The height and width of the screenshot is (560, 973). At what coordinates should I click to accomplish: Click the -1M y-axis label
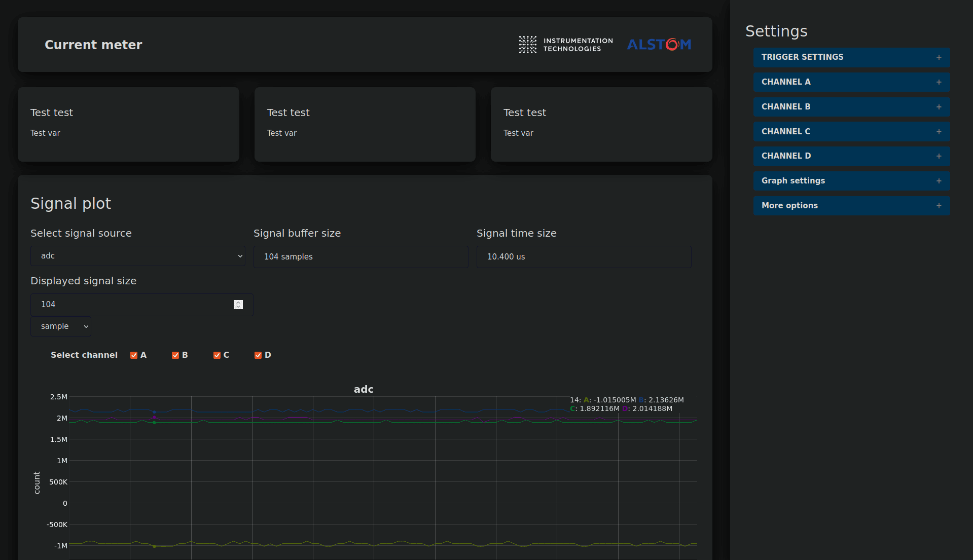[x=61, y=546]
